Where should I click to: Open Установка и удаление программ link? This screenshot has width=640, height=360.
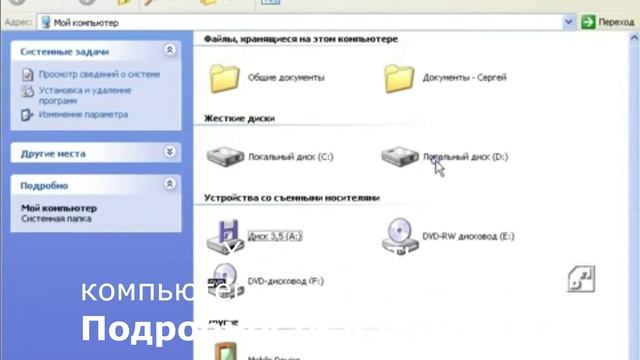point(85,96)
